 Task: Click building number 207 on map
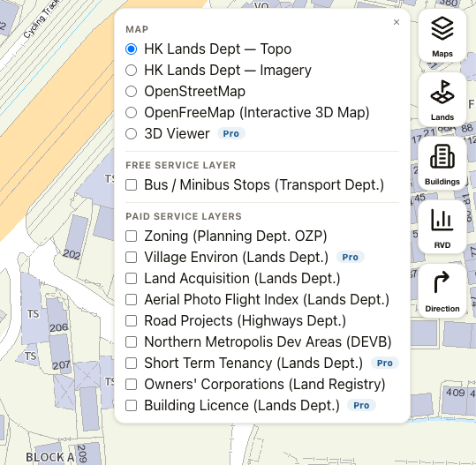click(x=61, y=365)
